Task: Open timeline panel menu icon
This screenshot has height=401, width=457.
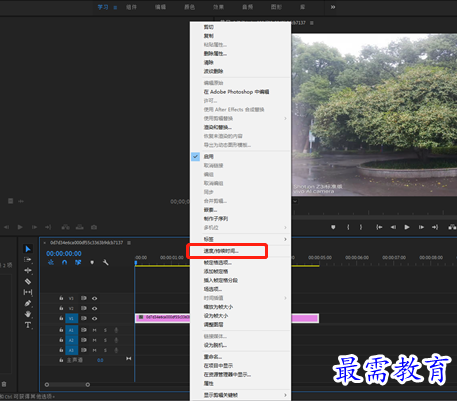Action: (x=129, y=243)
